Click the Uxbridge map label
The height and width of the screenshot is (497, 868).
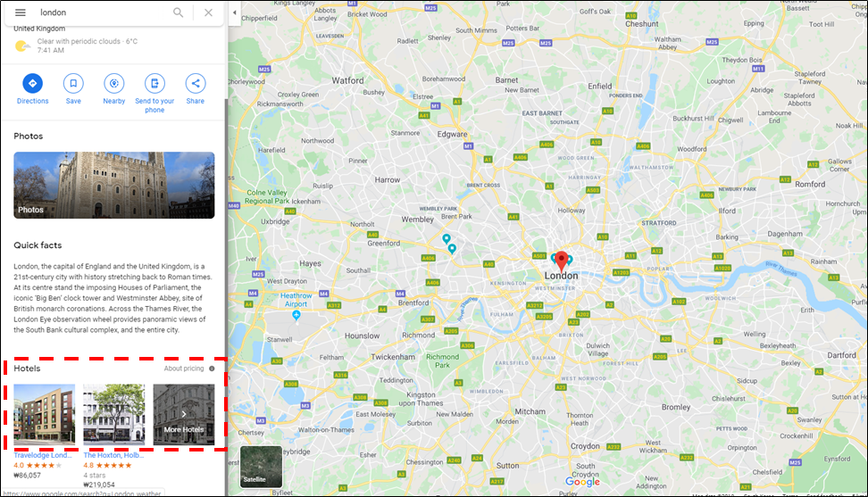[275, 221]
